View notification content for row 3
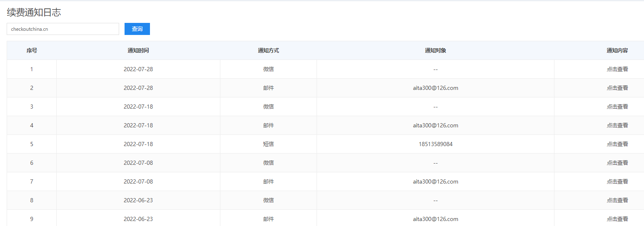 (617, 107)
